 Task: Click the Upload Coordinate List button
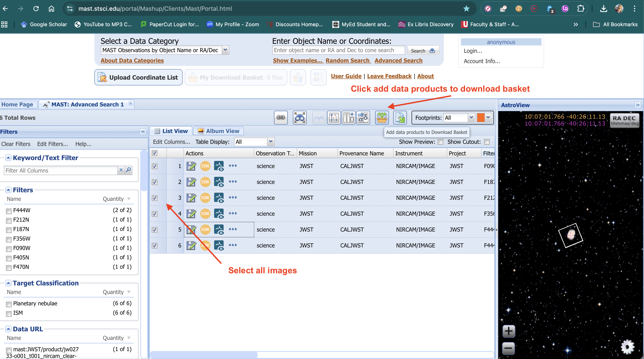click(x=138, y=77)
